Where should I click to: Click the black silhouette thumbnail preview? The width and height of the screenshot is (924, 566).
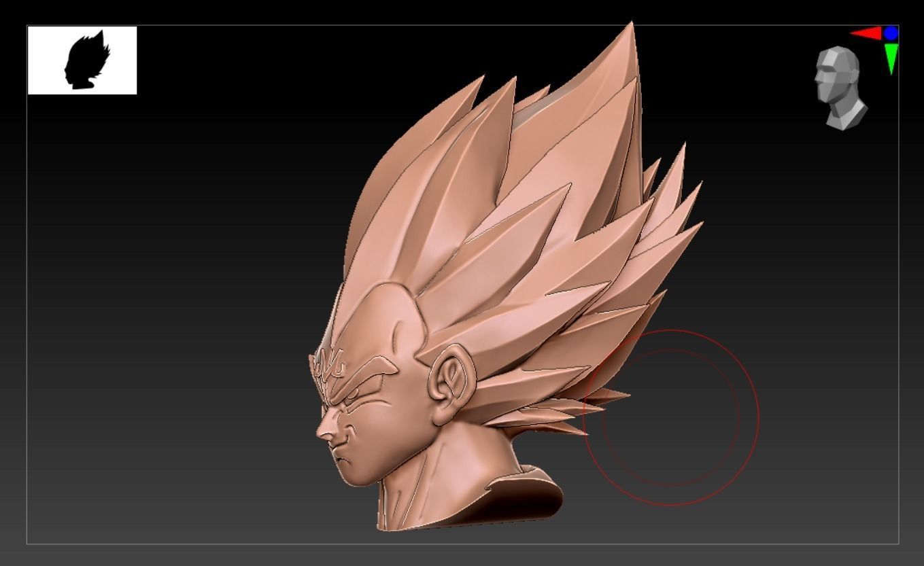82,60
